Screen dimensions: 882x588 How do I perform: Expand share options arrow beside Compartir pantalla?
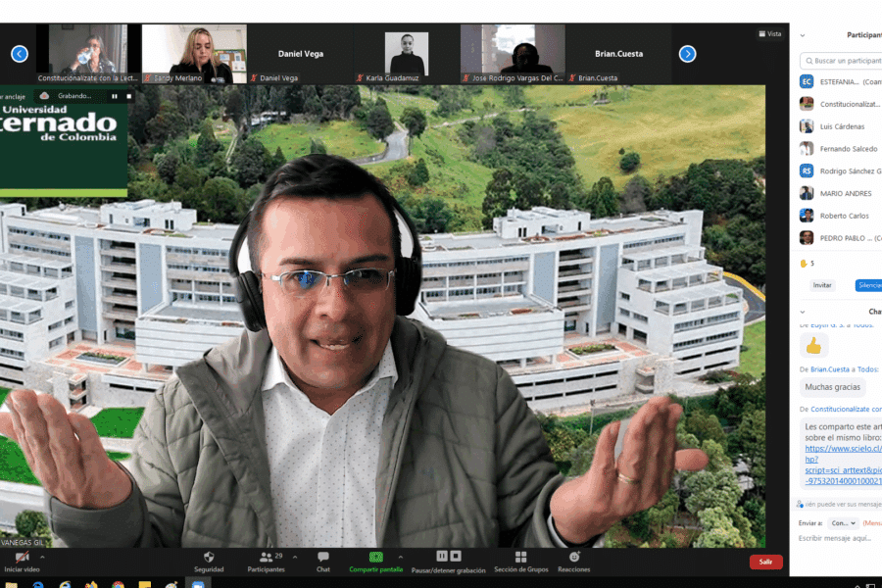[x=400, y=557]
